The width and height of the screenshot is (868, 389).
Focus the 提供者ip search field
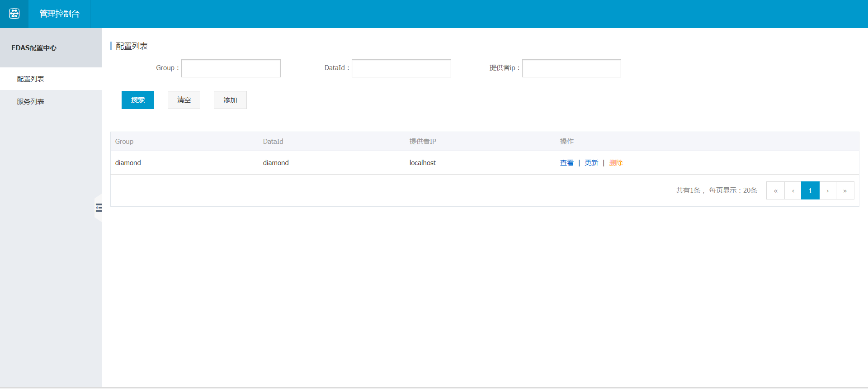pyautogui.click(x=571, y=68)
